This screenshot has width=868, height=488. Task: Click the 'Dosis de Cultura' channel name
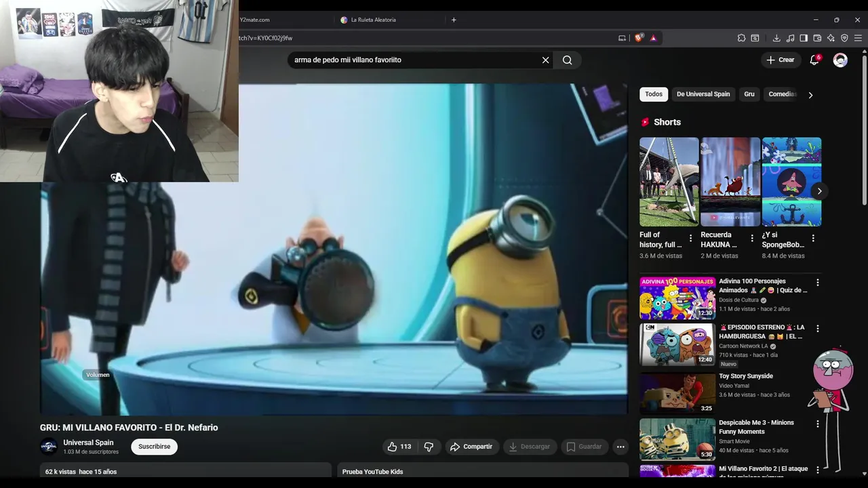tap(738, 300)
